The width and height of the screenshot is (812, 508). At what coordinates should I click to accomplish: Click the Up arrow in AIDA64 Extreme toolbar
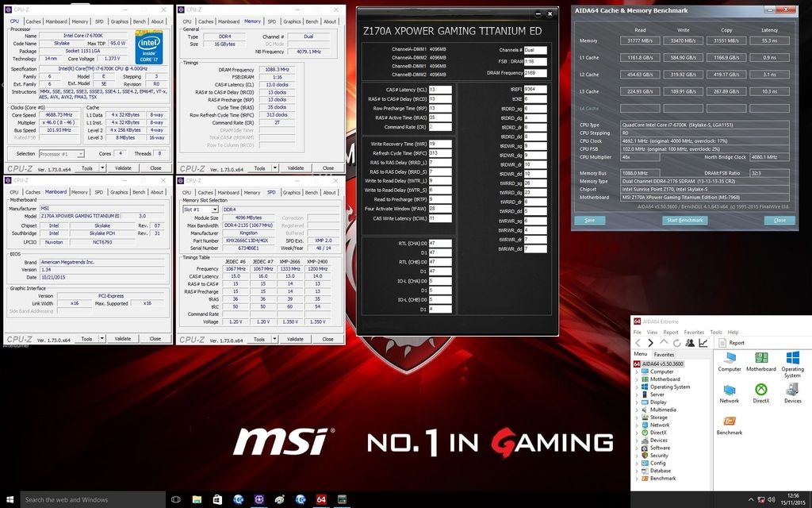coord(664,343)
